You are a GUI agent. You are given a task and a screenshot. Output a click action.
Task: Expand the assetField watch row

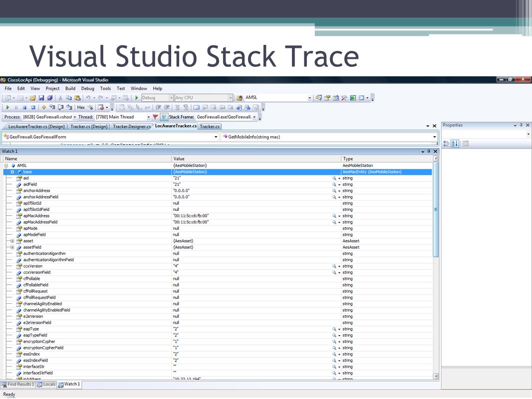coord(12,247)
